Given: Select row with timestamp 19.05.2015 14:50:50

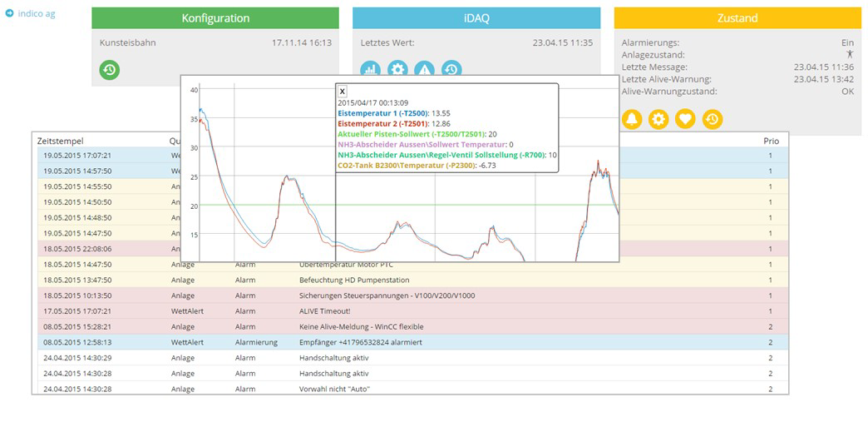Looking at the screenshot, I should point(413,202).
